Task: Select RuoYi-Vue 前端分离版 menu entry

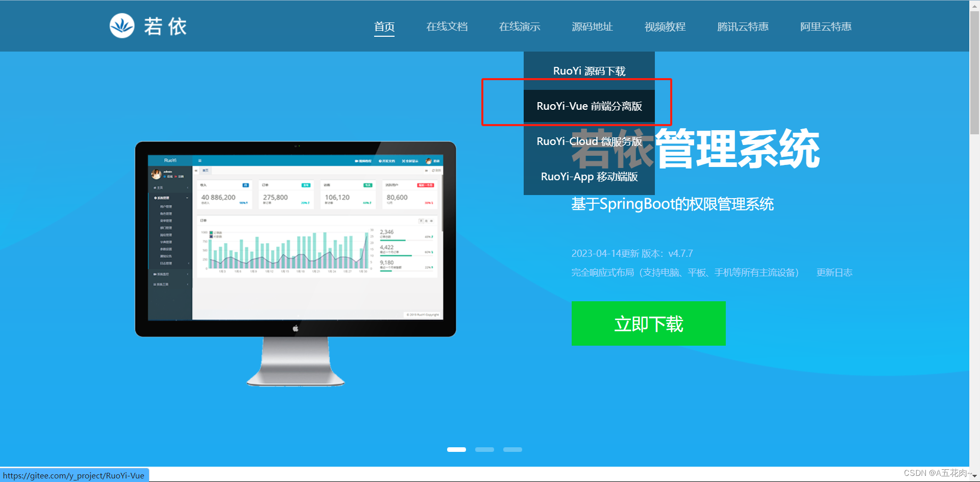Action: 589,106
